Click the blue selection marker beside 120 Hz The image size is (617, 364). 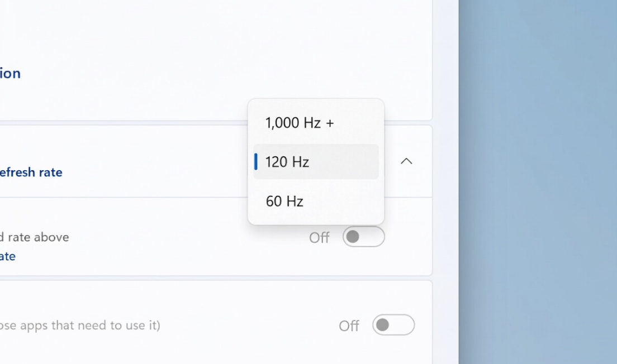255,162
